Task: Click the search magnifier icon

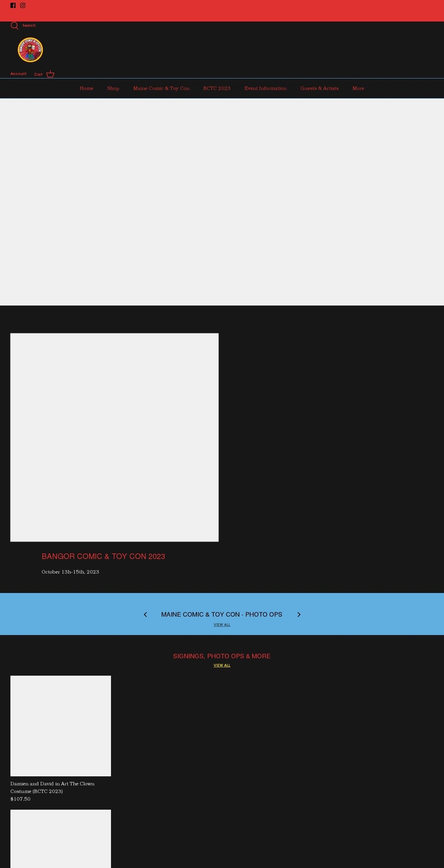Action: point(14,25)
